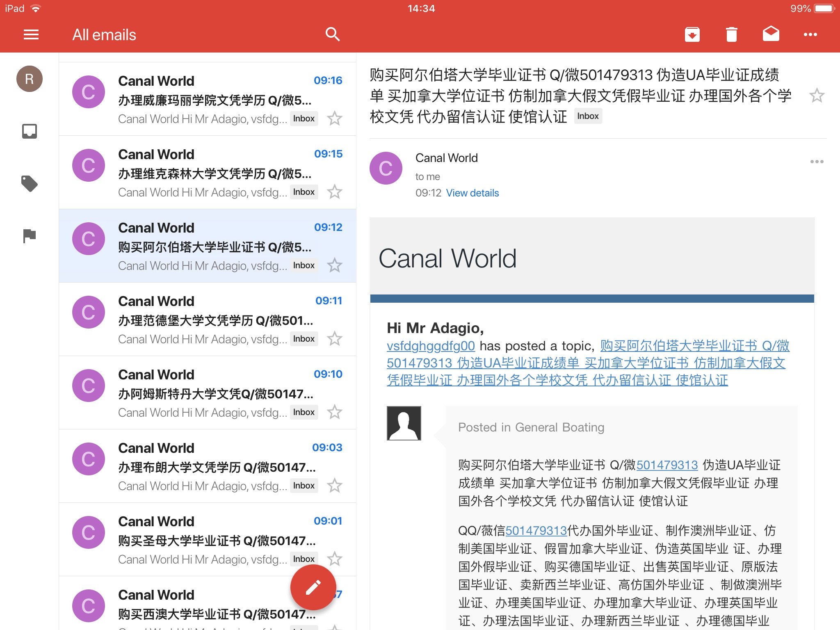Tap the Wi-Fi status icon
The height and width of the screenshot is (630, 840).
coord(36,8)
